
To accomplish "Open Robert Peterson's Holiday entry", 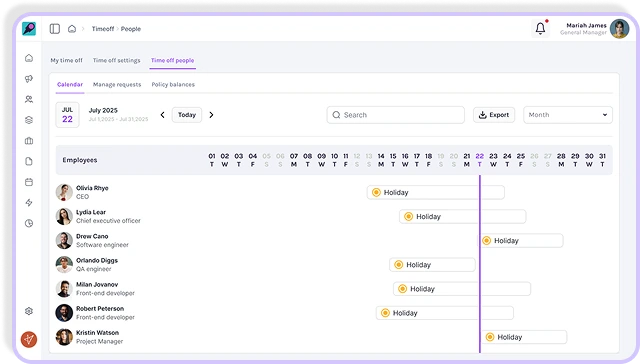I will (x=445, y=313).
